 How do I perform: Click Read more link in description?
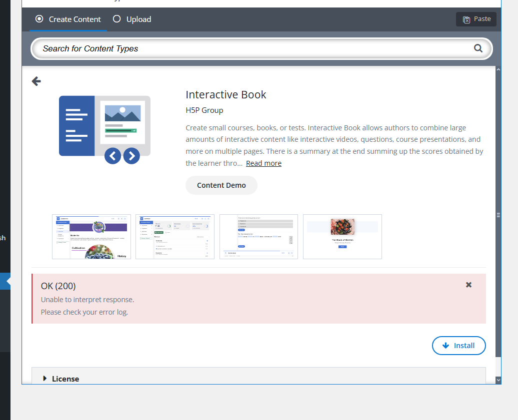click(263, 163)
